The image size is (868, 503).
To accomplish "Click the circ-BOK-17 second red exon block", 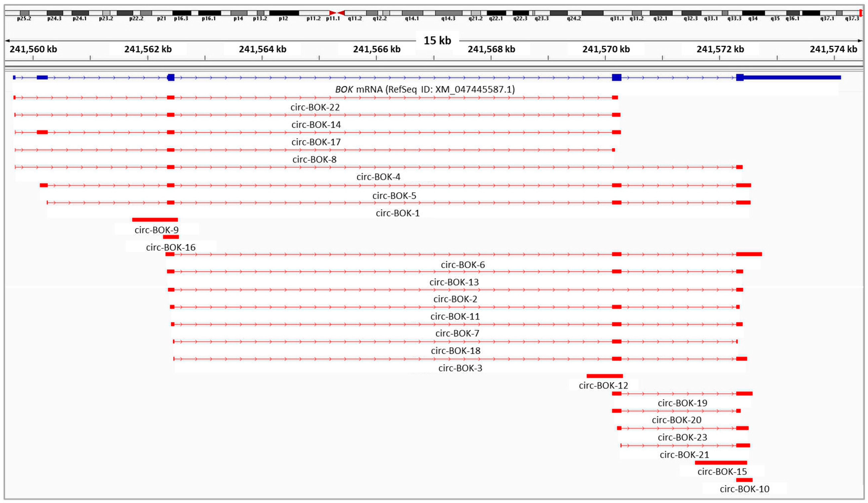I will coord(42,132).
